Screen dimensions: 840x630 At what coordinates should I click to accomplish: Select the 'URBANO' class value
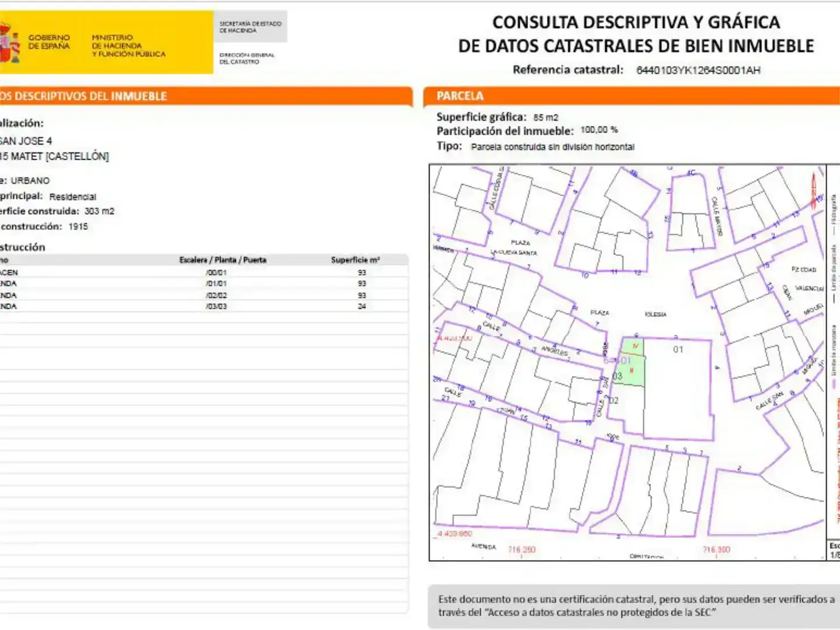(x=30, y=181)
